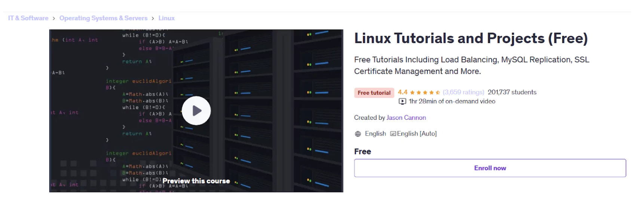Click the on-demand video icon
644x206 pixels.
[x=402, y=102]
